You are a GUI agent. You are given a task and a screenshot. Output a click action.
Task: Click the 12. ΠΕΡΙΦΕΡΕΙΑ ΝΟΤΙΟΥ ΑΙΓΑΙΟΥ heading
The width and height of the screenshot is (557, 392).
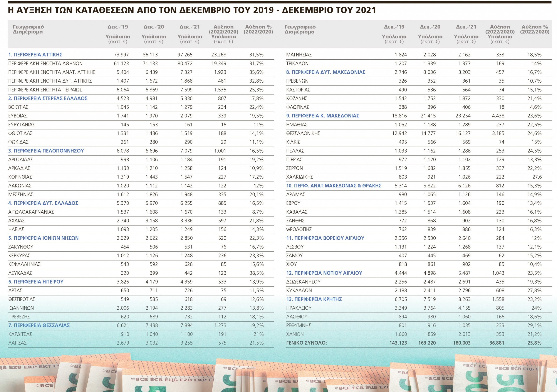point(324,273)
